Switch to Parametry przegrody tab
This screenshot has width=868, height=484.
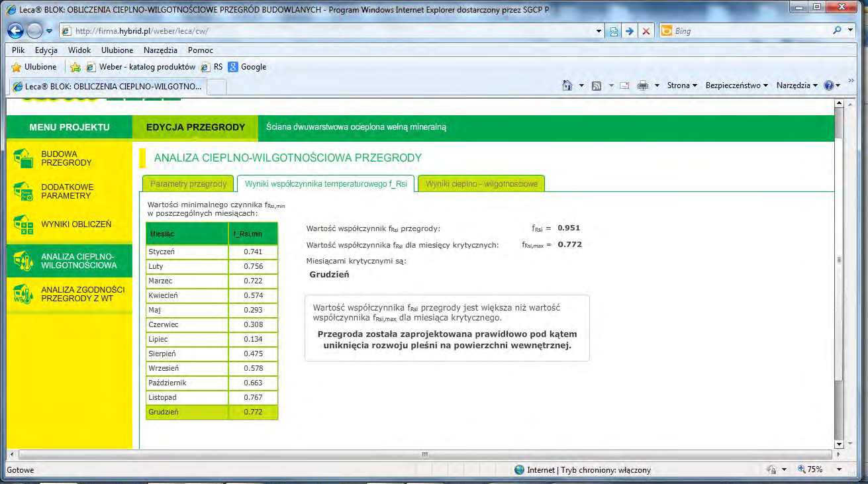(188, 184)
